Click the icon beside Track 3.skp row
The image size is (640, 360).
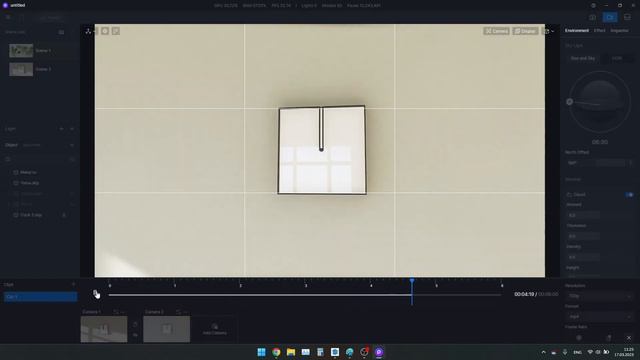click(x=64, y=215)
